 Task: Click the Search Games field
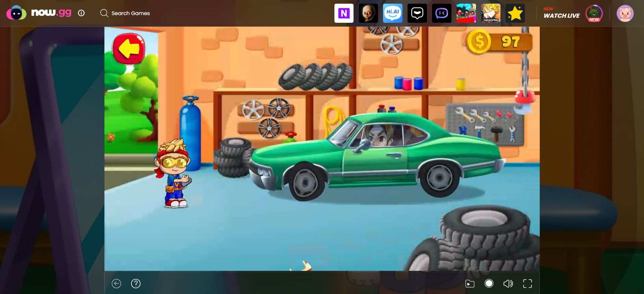click(125, 13)
